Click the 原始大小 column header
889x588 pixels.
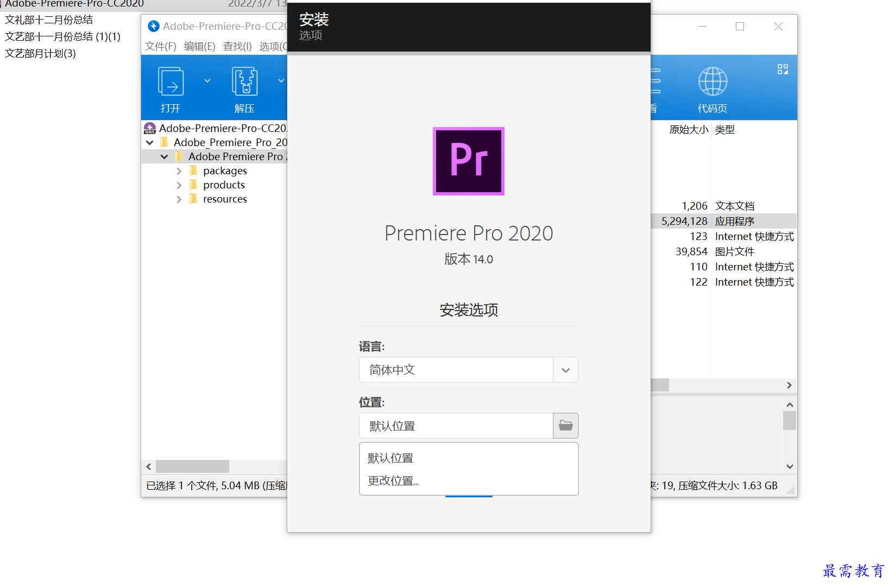(x=689, y=129)
